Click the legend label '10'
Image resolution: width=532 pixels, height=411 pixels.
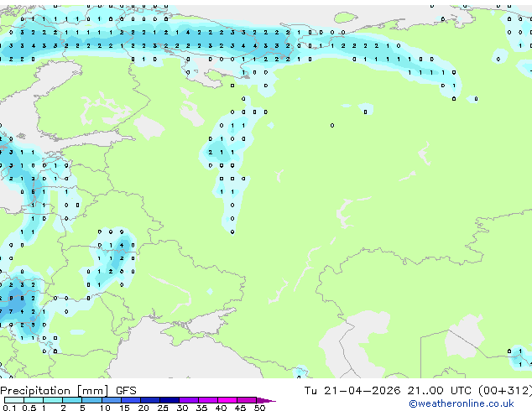pyautogui.click(x=105, y=408)
